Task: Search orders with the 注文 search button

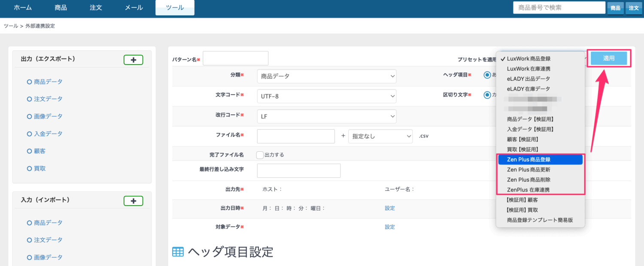Action: pyautogui.click(x=634, y=8)
